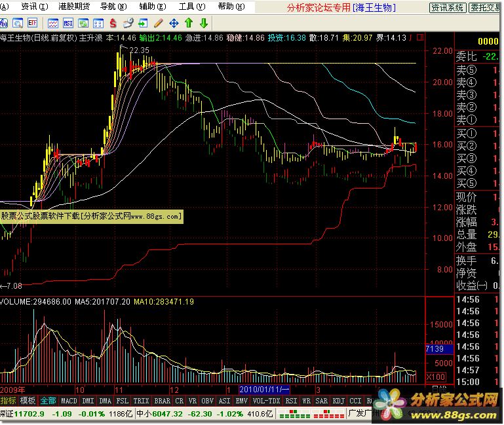Screen dimensions: 504x425
Task: Click the green down arrow icon
Action: [x=204, y=23]
